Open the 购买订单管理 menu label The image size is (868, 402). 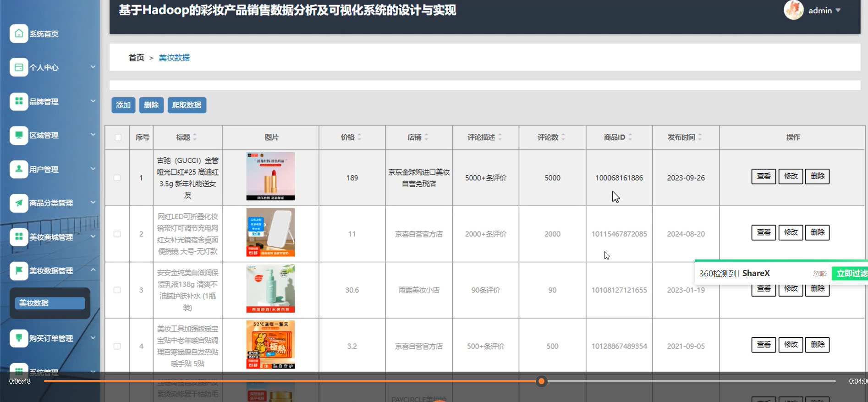click(51, 339)
